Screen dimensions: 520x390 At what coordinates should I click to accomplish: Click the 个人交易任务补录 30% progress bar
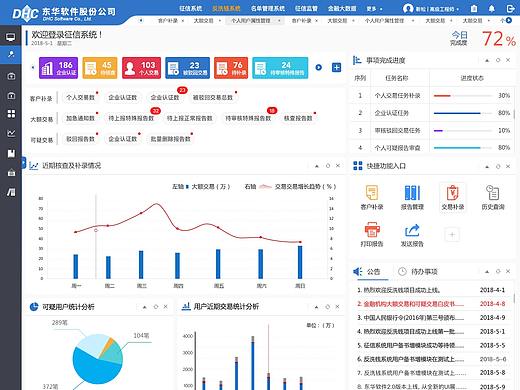coord(463,96)
